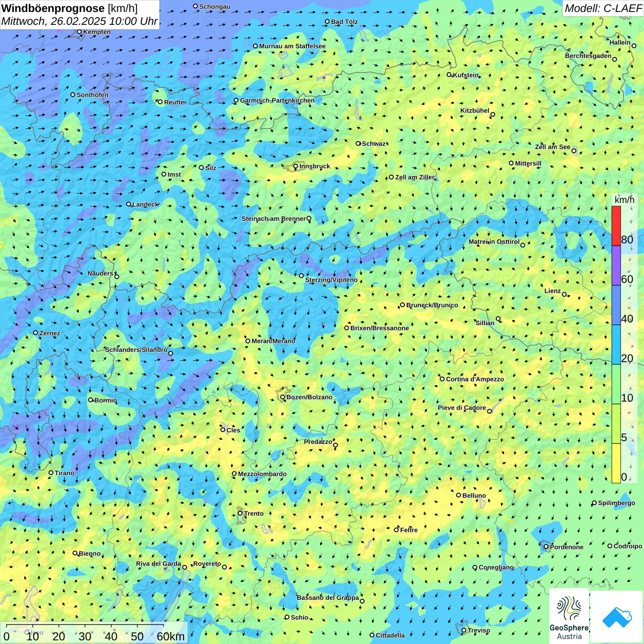
Task: Click the Kitzbühel city label
Action: [x=475, y=111]
